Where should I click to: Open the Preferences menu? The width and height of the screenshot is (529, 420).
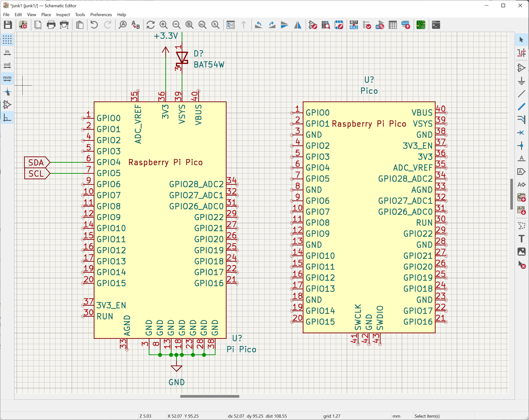pyautogui.click(x=101, y=15)
